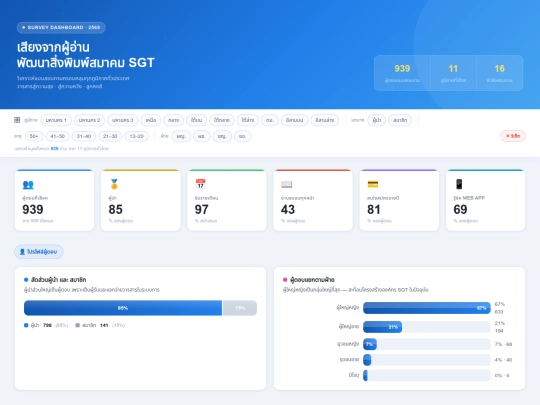The height and width of the screenshot is (405, 540).
Task: Click the 939 respondents header stat
Action: point(402,73)
